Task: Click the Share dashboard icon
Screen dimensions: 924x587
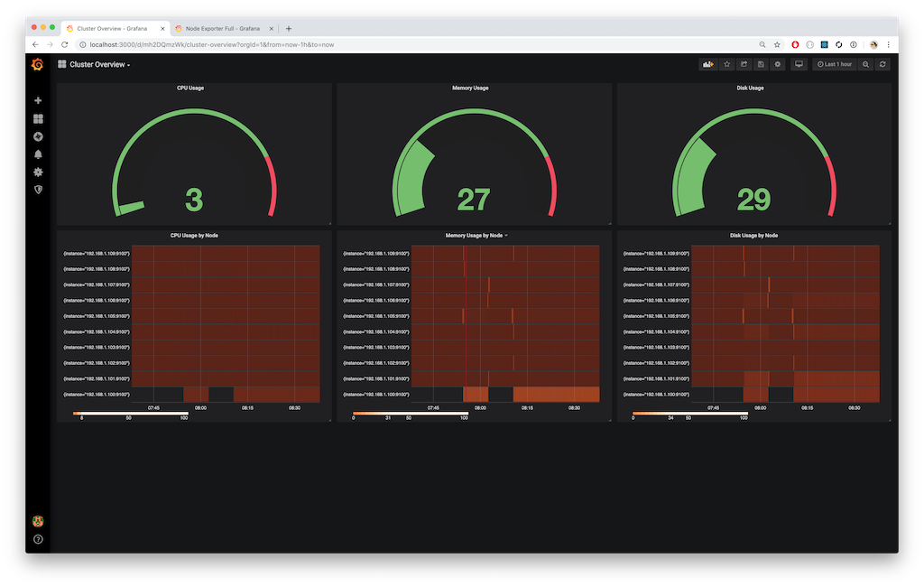Action: pyautogui.click(x=744, y=64)
